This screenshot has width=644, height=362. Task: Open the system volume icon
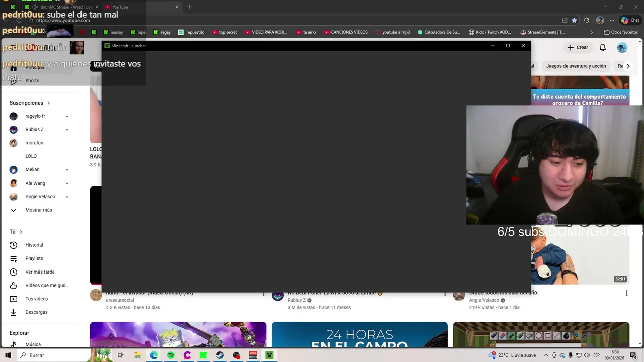pyautogui.click(x=587, y=355)
